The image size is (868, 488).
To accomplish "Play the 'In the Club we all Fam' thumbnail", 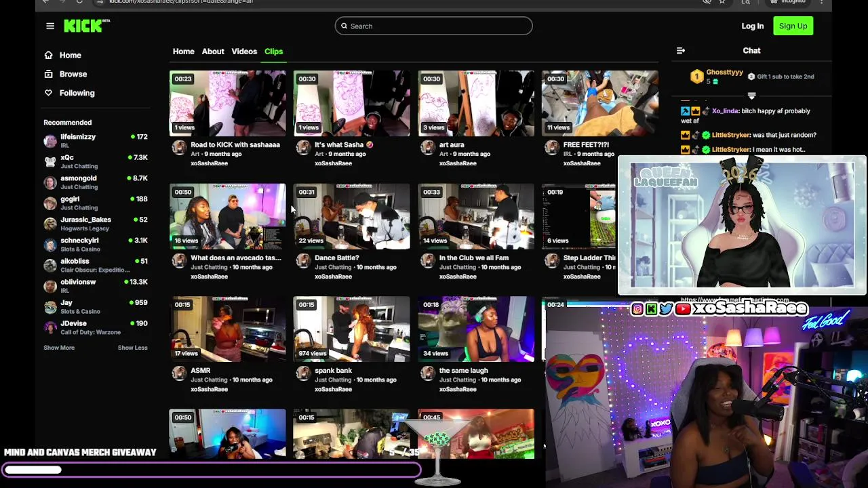I will 476,217.
